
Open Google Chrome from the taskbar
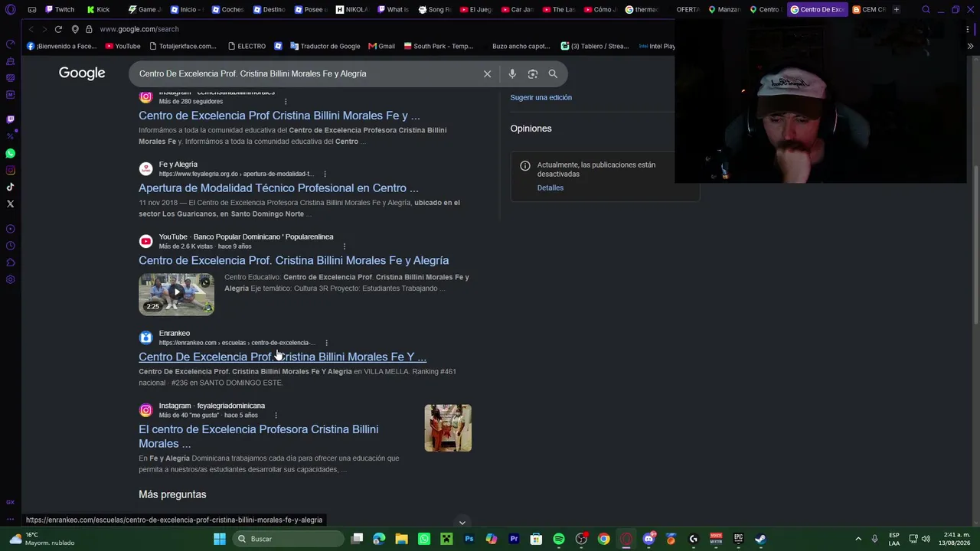click(604, 539)
